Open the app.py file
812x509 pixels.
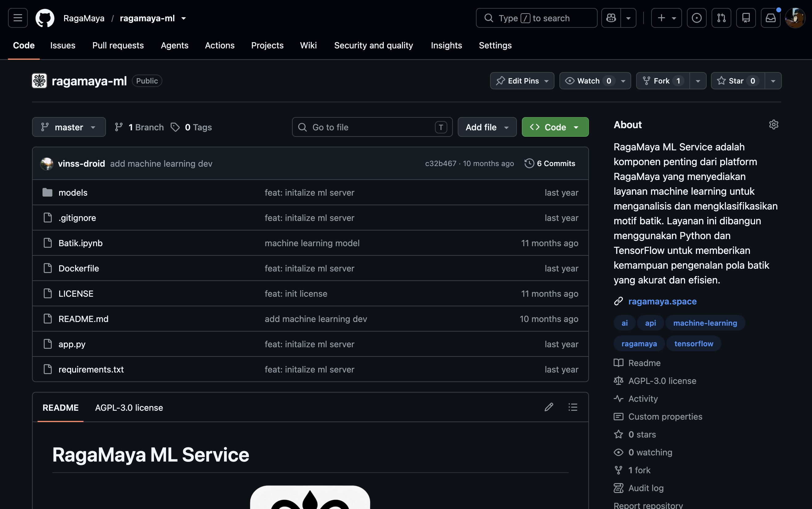point(72,344)
